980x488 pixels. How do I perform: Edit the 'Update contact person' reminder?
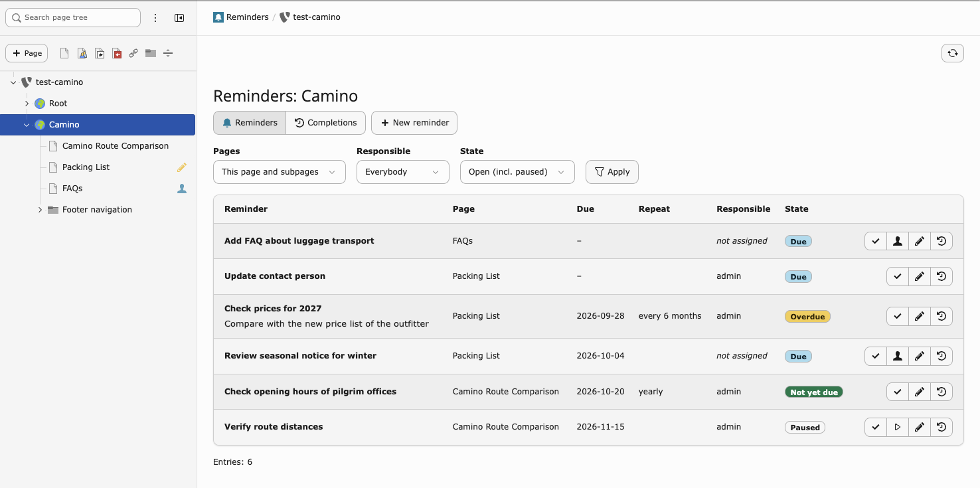tap(920, 276)
